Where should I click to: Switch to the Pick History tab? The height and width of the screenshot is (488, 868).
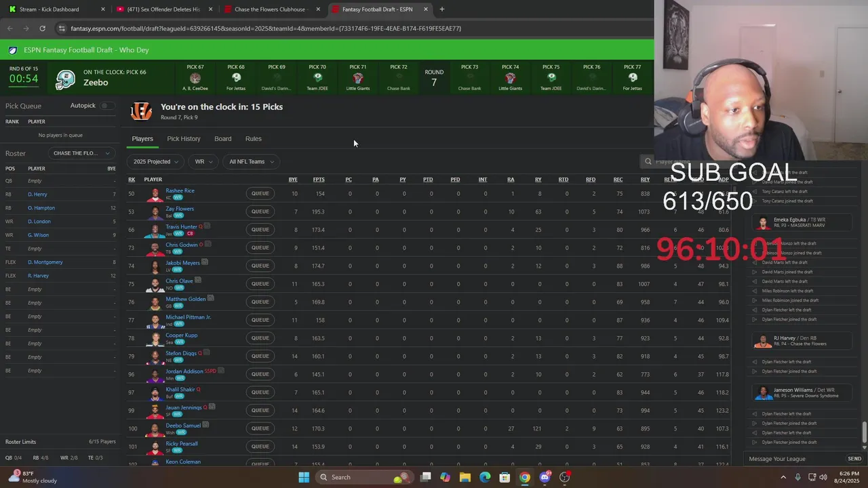pyautogui.click(x=184, y=139)
